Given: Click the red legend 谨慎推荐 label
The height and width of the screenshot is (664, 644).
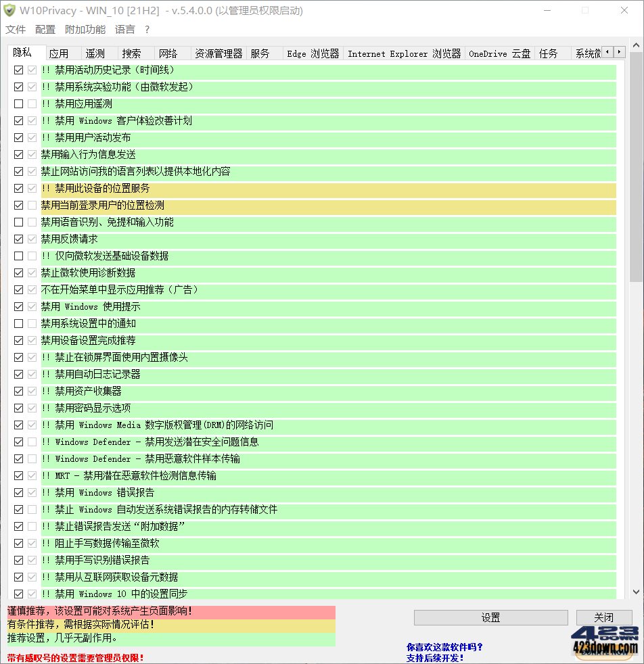Looking at the screenshot, I should click(x=171, y=611).
